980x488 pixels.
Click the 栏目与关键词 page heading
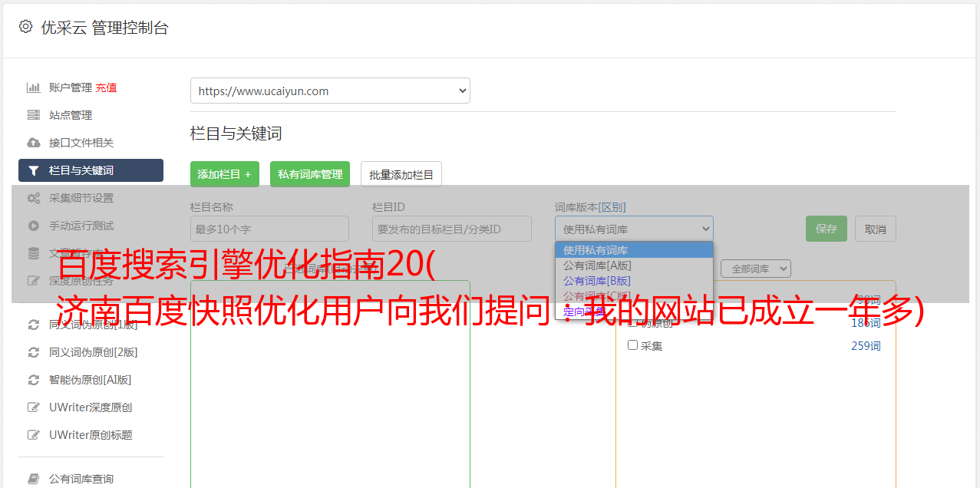[236, 134]
